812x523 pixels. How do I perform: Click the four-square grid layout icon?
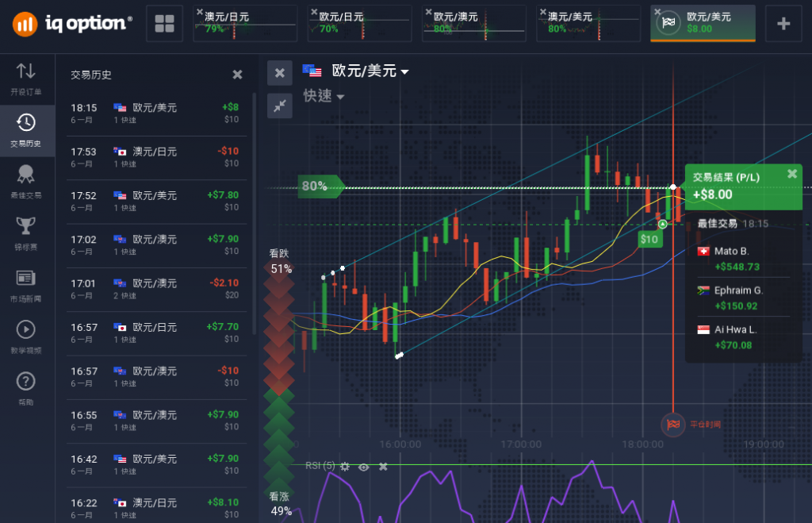pyautogui.click(x=164, y=24)
